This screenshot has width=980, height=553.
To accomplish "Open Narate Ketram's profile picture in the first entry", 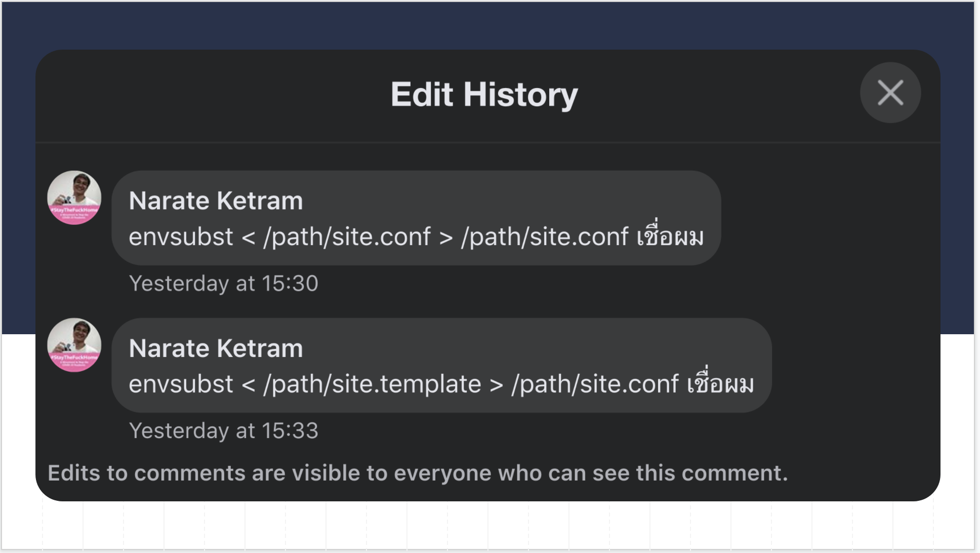I will pyautogui.click(x=74, y=197).
